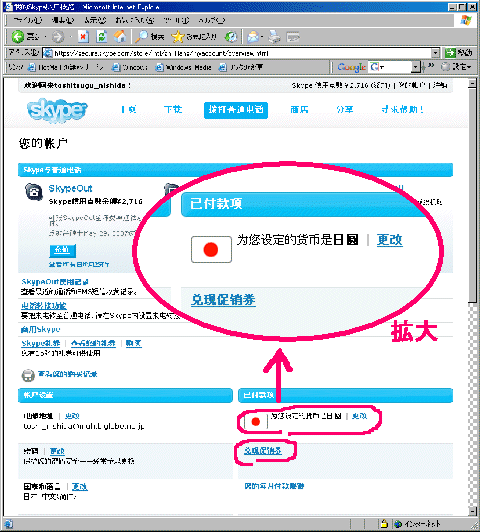Click username text toshitsugu_nishida at page top
The height and width of the screenshot is (532, 480).
[90, 86]
